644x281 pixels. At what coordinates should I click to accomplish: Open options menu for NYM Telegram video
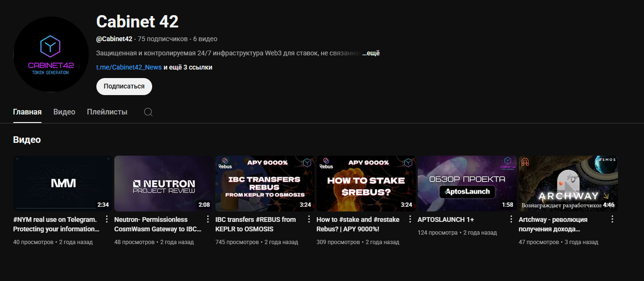[107, 219]
